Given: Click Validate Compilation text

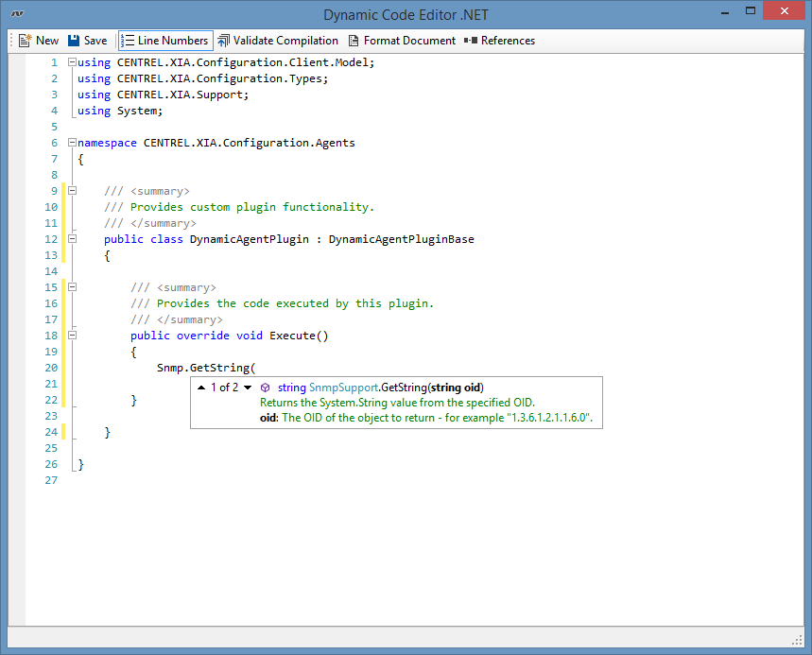Looking at the screenshot, I should coord(285,41).
